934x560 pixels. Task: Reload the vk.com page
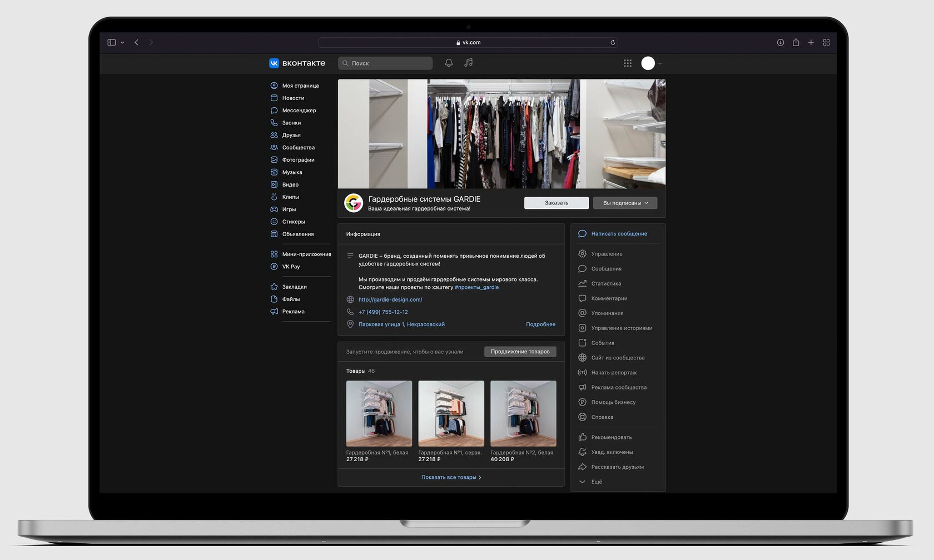613,42
